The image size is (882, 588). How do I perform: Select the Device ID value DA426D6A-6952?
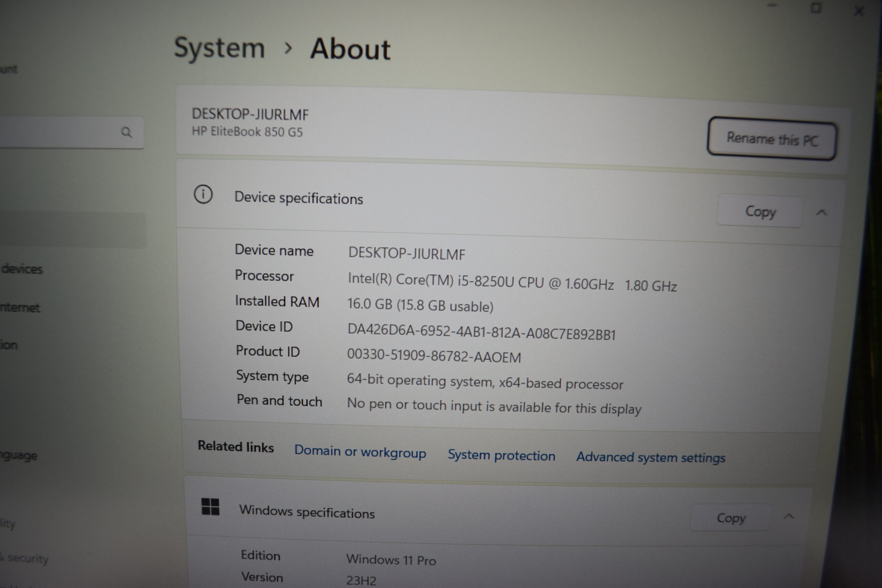click(x=482, y=332)
